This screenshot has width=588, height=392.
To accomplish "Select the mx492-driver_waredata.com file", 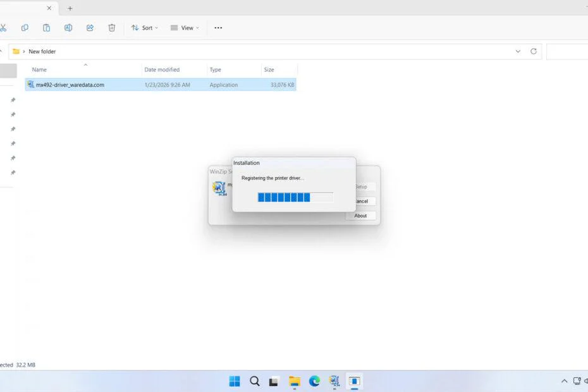I will click(70, 85).
